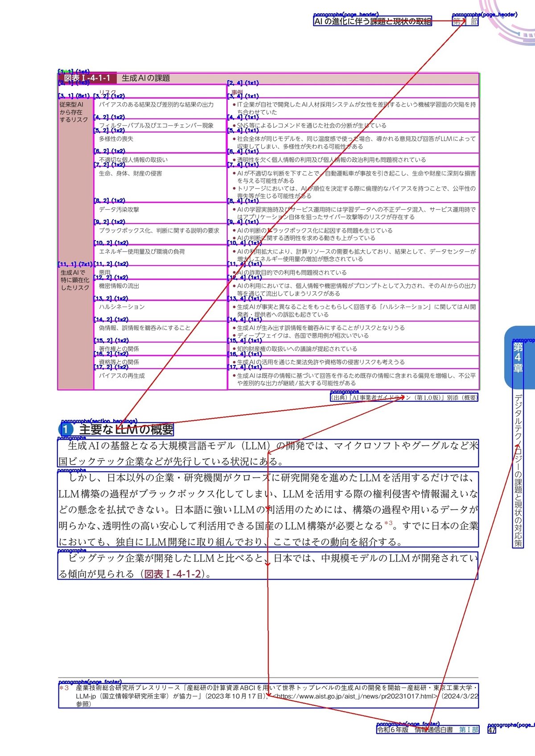Click the '第1節' header label
The height and width of the screenshot is (756, 535).
(465, 21)
